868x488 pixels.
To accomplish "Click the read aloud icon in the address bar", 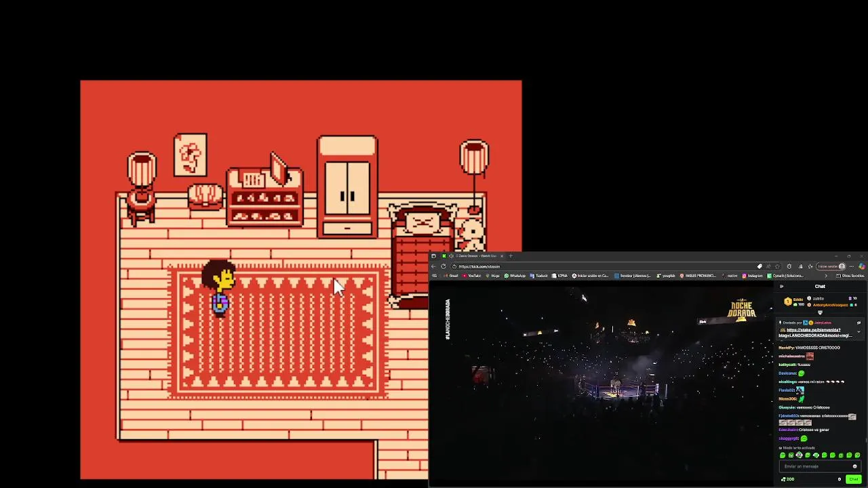I will 768,266.
